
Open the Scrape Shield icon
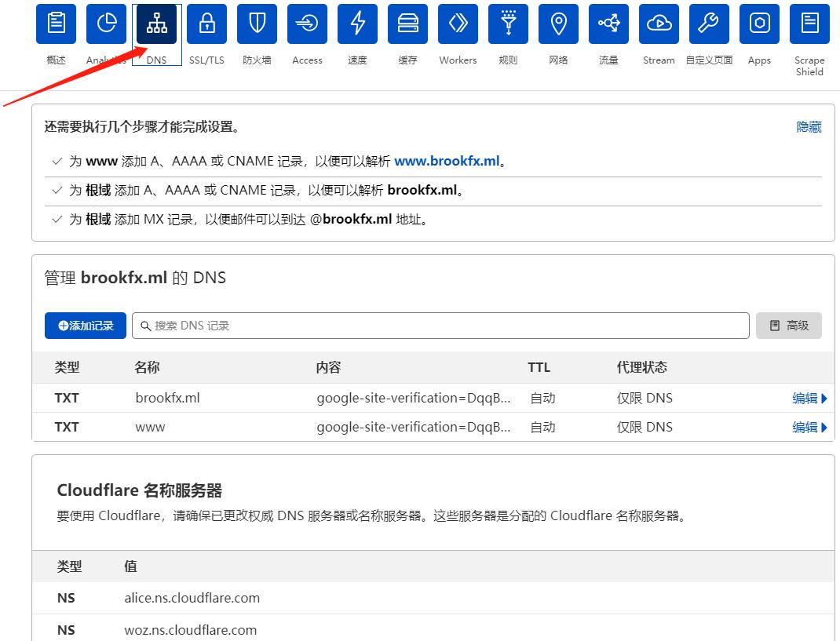(x=809, y=23)
